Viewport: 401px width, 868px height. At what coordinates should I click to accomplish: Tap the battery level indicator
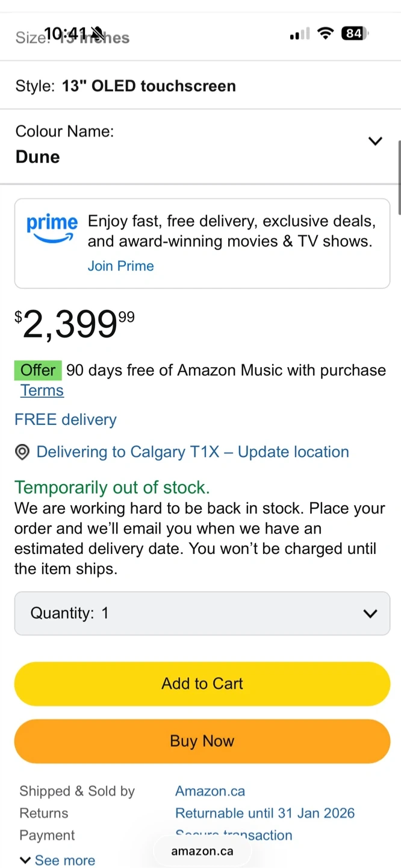pyautogui.click(x=355, y=34)
